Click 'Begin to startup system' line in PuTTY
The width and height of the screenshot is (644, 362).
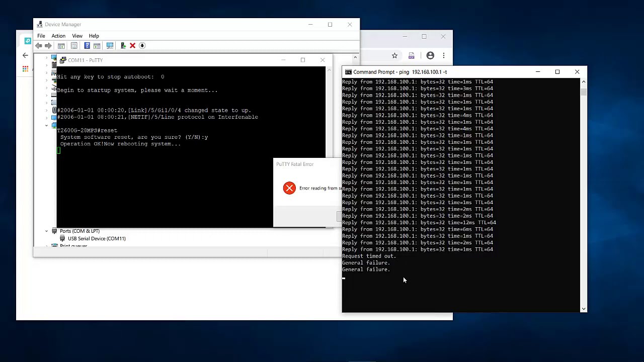click(137, 90)
